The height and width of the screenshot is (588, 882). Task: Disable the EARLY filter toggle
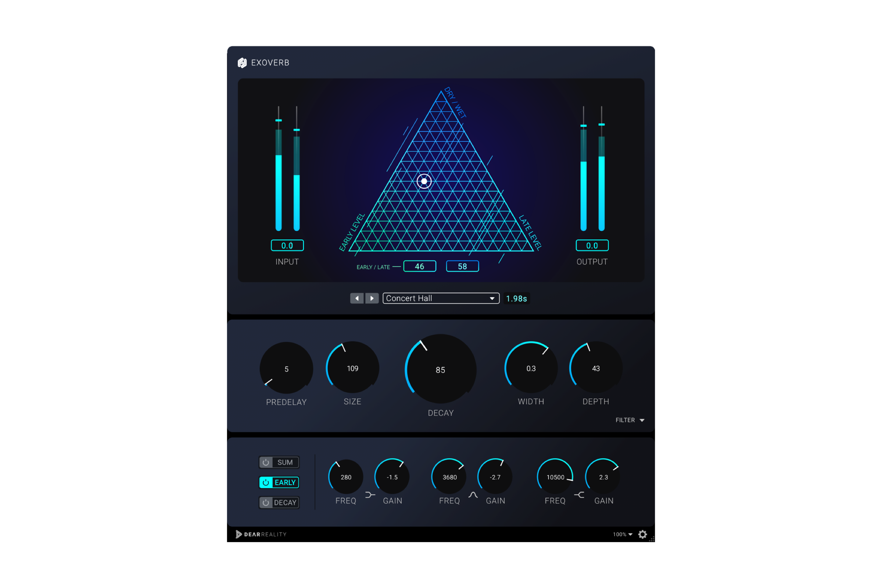(x=279, y=482)
